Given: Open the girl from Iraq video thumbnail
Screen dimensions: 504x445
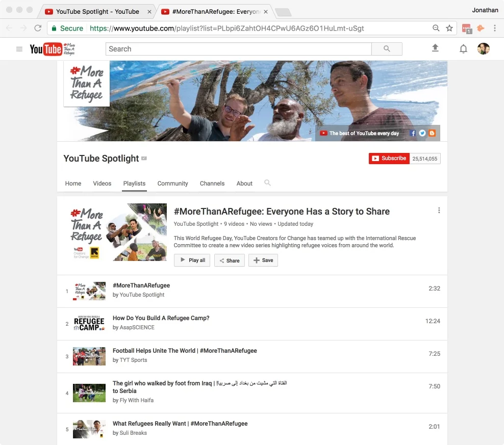Looking at the screenshot, I should tap(89, 393).
